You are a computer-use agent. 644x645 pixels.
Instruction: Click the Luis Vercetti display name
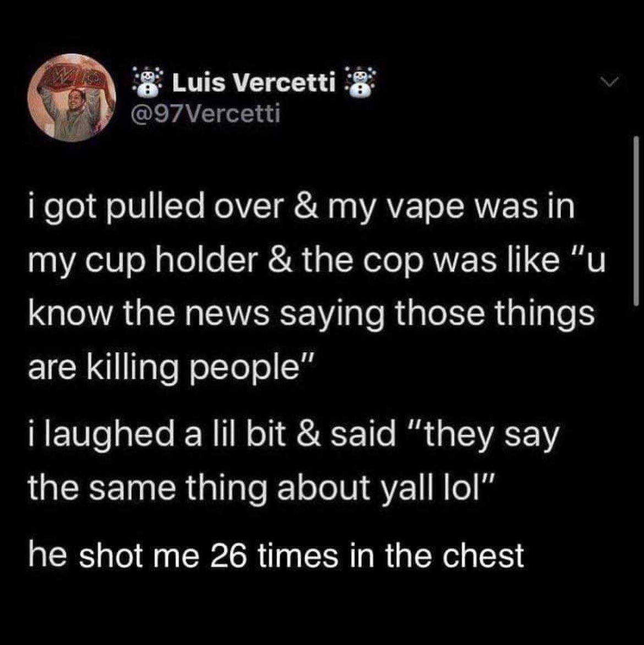254,83
